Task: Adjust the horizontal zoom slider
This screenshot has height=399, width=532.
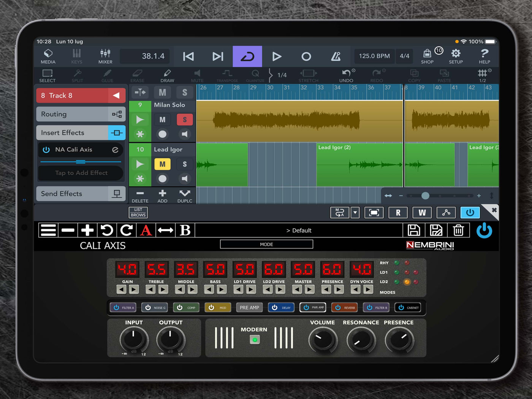Action: 425,196
